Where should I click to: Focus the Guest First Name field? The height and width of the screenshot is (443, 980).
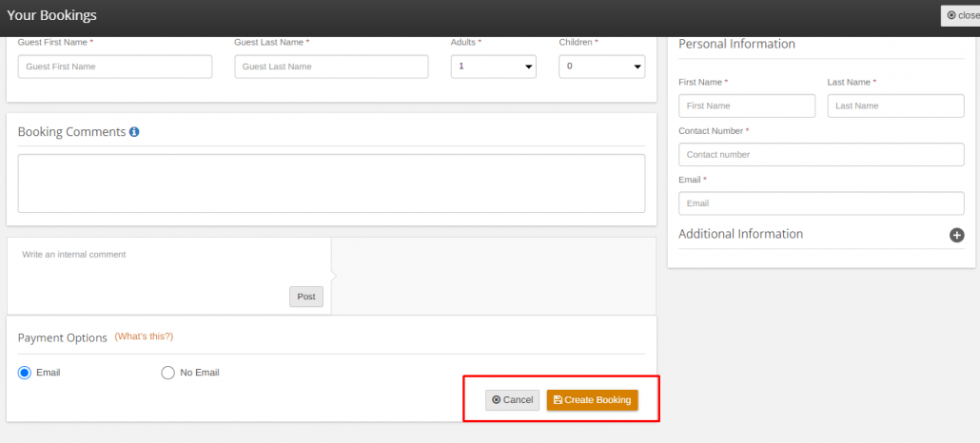pyautogui.click(x=115, y=67)
